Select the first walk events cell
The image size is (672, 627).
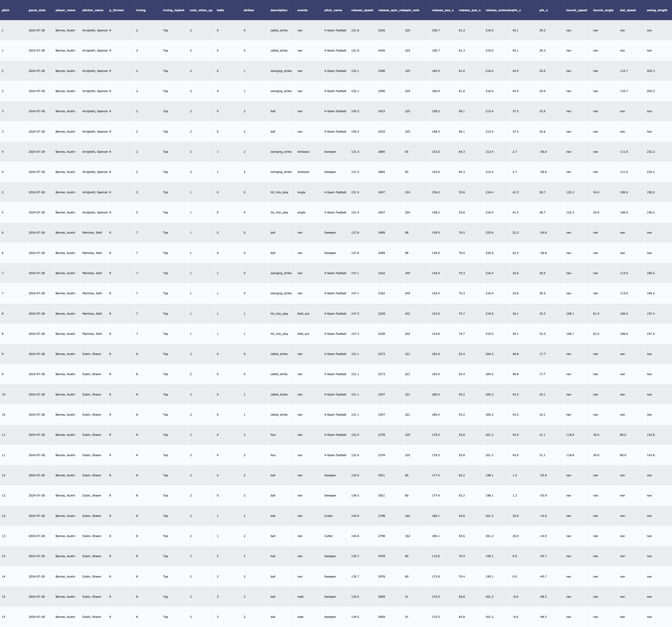coord(301,597)
